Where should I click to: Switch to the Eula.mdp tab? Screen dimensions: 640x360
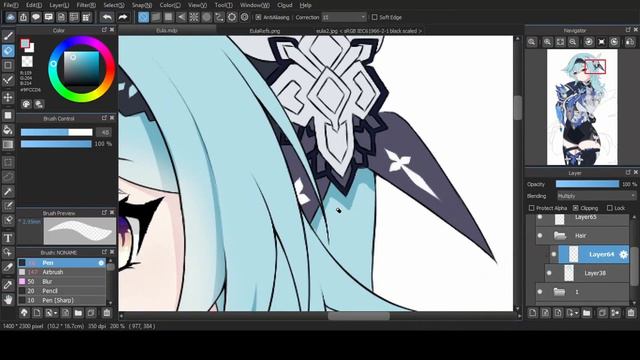point(167,31)
